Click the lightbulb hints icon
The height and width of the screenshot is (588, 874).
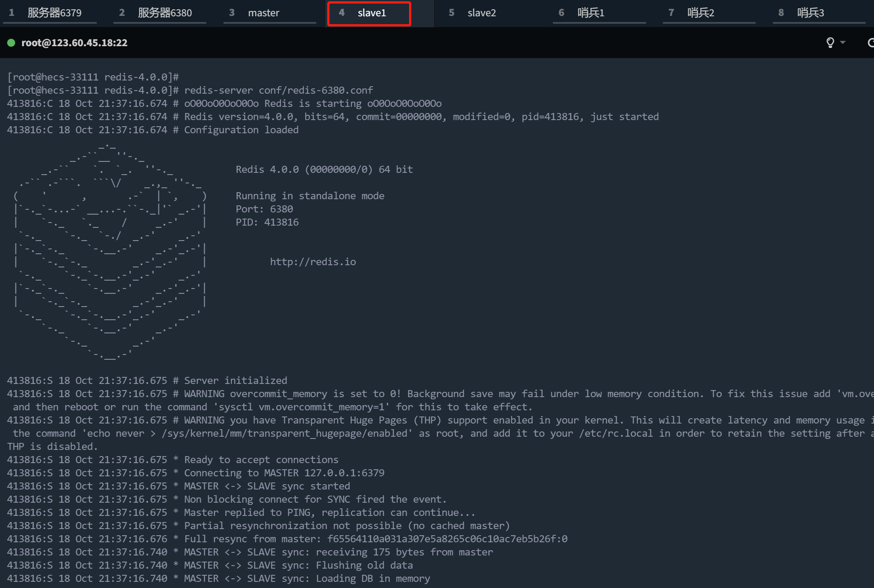[830, 43]
